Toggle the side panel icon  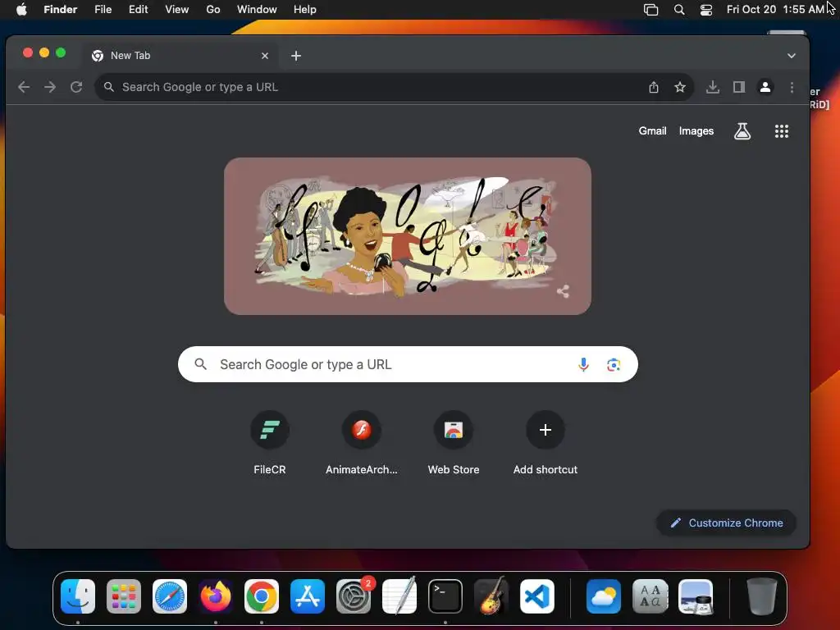[739, 87]
